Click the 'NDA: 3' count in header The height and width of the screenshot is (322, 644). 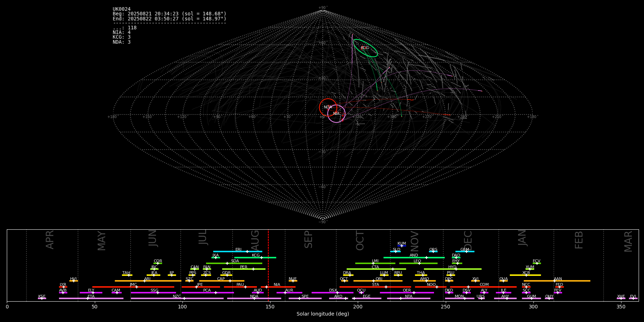pos(122,42)
